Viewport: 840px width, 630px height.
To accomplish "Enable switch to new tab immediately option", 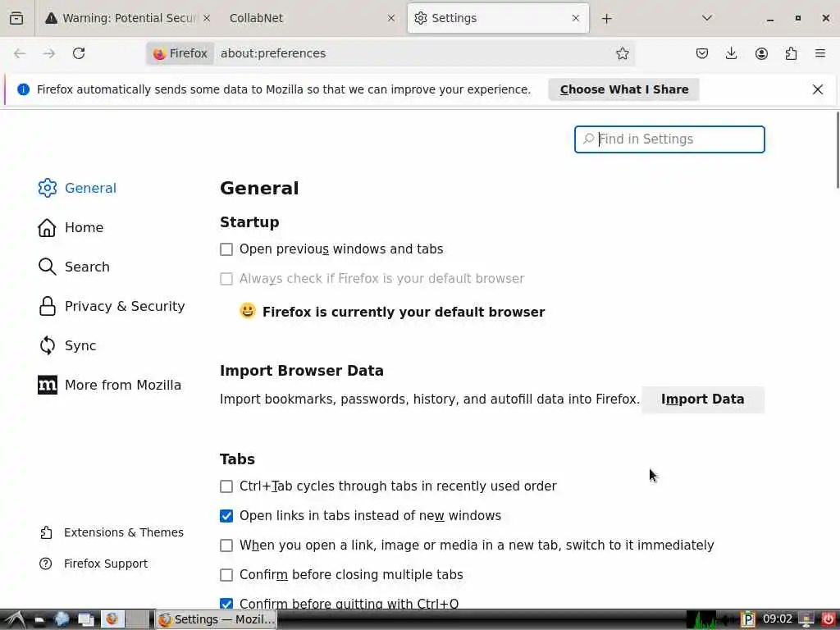I will tap(226, 545).
